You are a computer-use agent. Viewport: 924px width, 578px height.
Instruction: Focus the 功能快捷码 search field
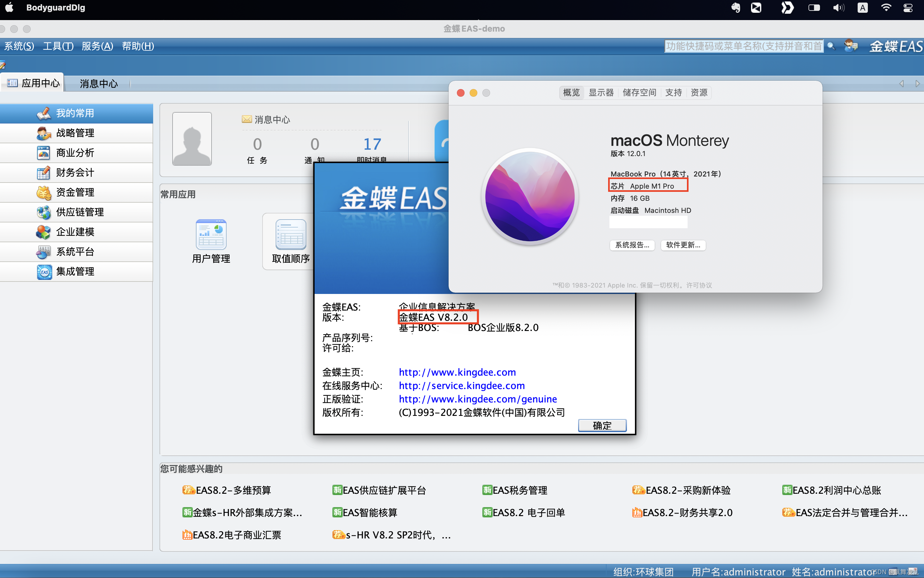coord(744,46)
